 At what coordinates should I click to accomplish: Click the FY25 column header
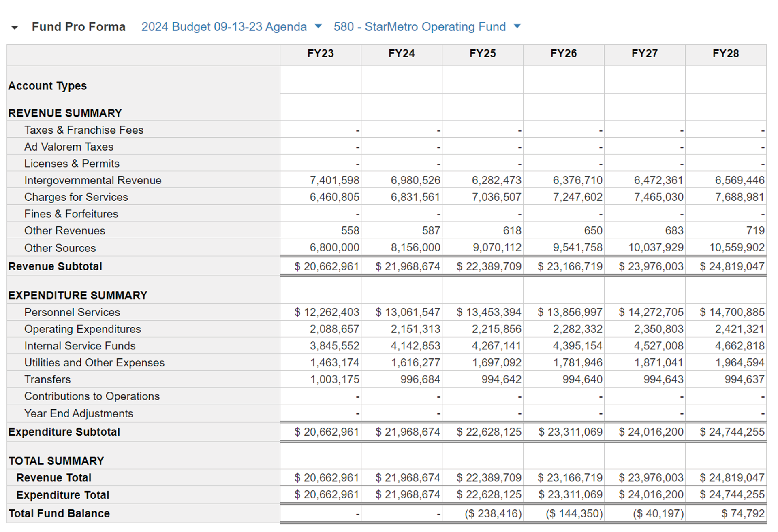(x=482, y=54)
